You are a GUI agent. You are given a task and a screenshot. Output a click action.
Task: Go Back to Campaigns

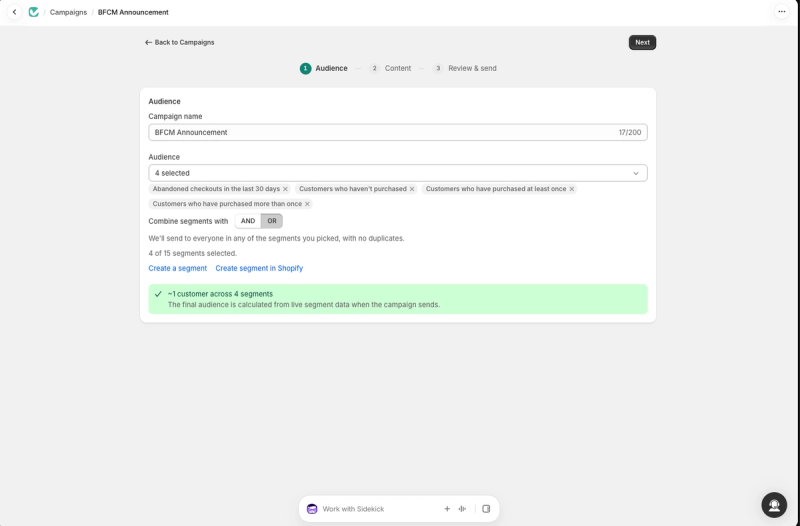coord(180,42)
